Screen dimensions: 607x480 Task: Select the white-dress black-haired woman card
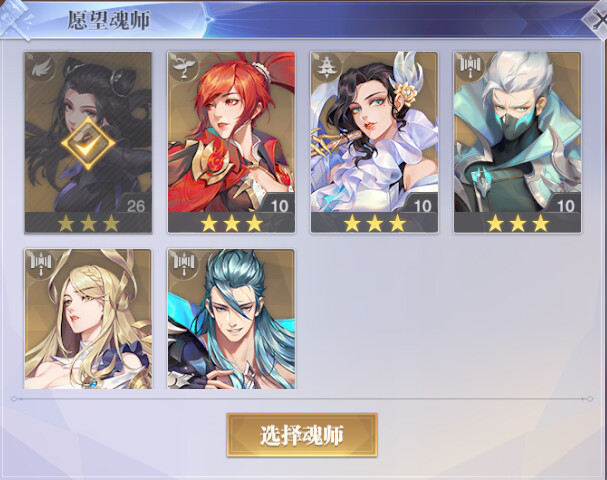(x=374, y=142)
